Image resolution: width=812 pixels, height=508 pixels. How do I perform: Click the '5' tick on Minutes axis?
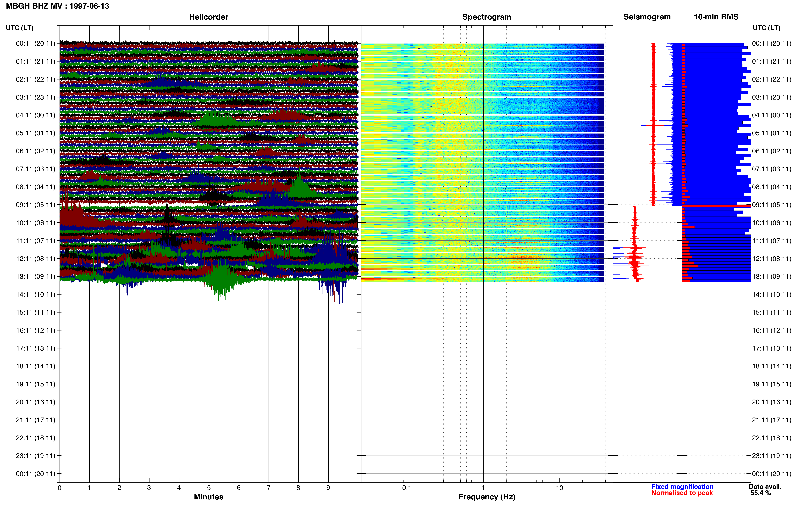pyautogui.click(x=209, y=488)
